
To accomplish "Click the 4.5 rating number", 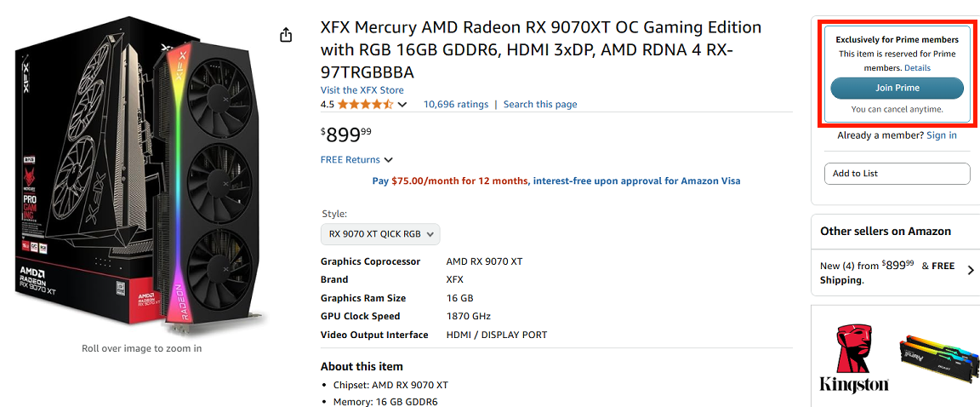I will (x=328, y=105).
